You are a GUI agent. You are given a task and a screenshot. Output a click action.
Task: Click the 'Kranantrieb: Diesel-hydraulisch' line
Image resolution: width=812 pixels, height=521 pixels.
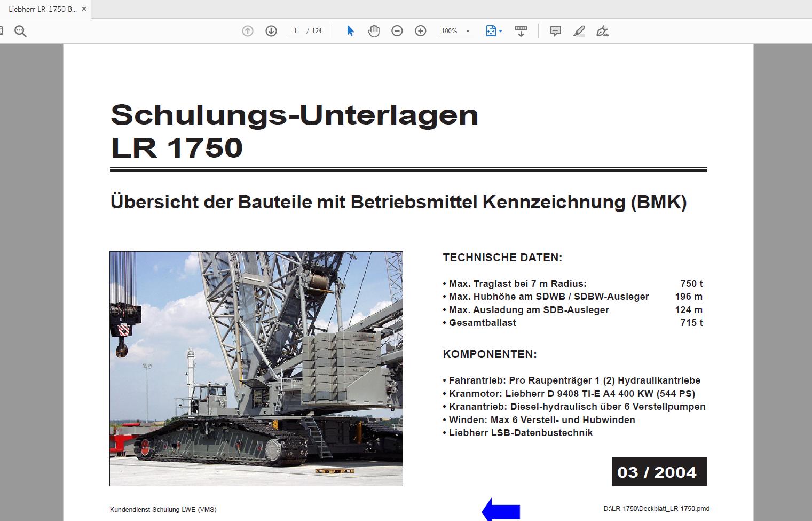pyautogui.click(x=574, y=407)
